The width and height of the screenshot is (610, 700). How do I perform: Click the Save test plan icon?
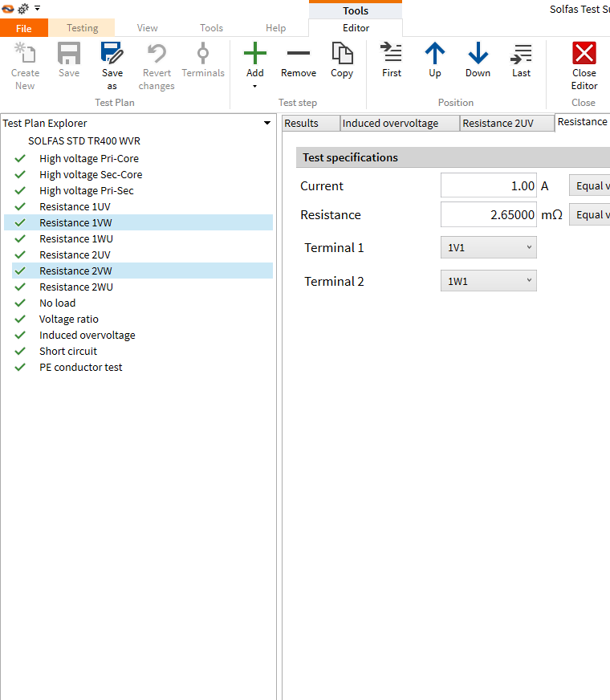[x=69, y=54]
